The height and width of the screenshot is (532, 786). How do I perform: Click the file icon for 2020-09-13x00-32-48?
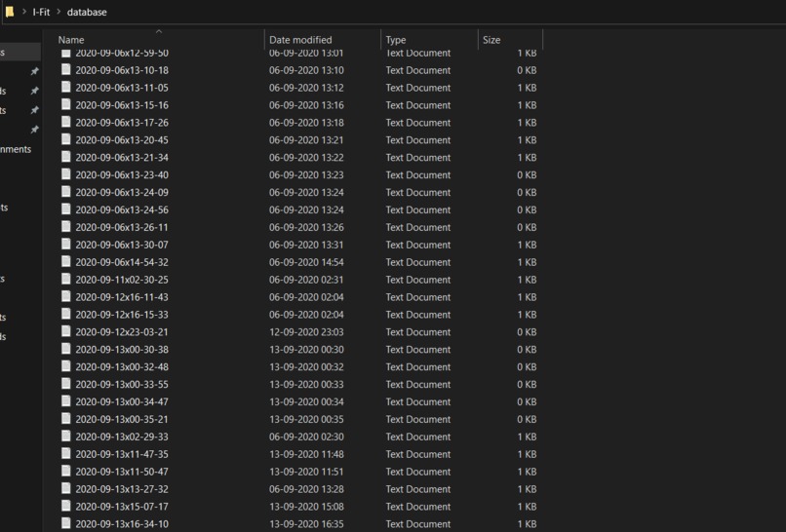(x=65, y=366)
